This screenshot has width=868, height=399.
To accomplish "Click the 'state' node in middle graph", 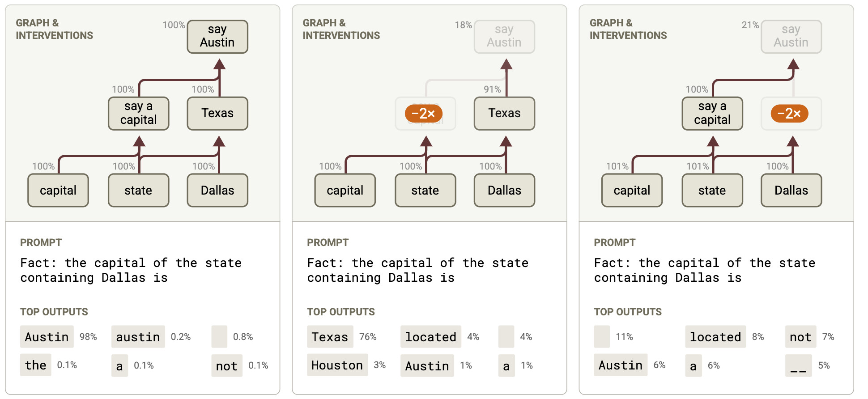I will (425, 191).
